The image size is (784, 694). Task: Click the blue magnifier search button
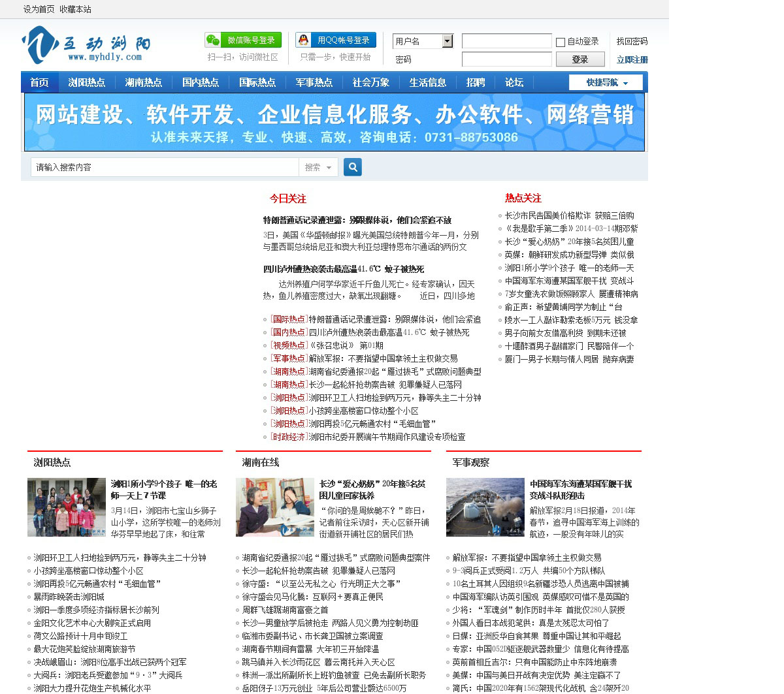[x=353, y=167]
